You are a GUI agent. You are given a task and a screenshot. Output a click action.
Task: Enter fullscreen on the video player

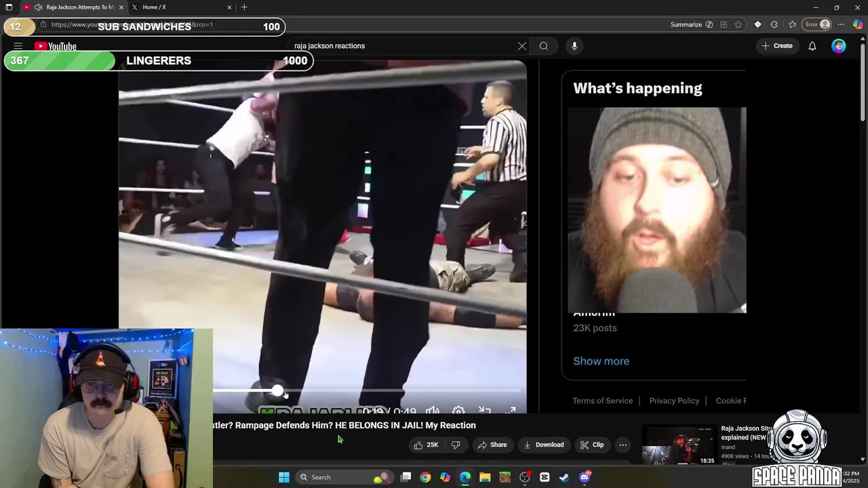[x=511, y=411]
